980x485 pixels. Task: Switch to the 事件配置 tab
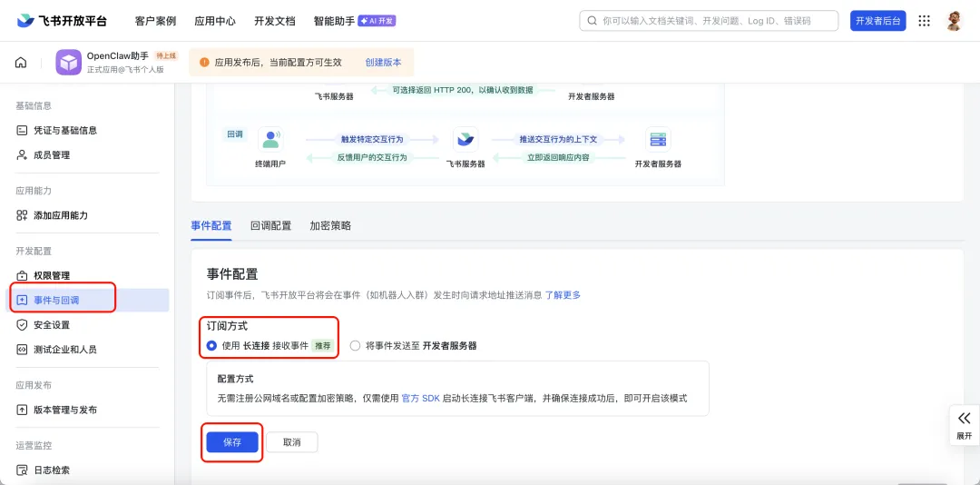pyautogui.click(x=211, y=226)
